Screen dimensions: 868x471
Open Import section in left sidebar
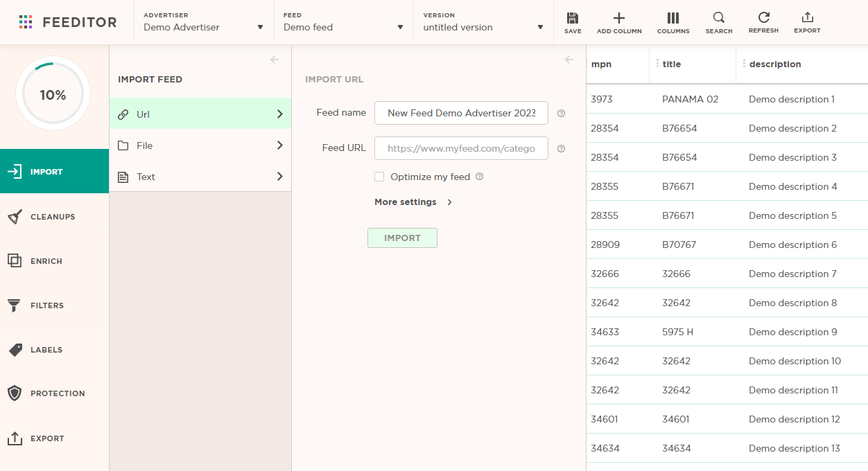click(55, 171)
